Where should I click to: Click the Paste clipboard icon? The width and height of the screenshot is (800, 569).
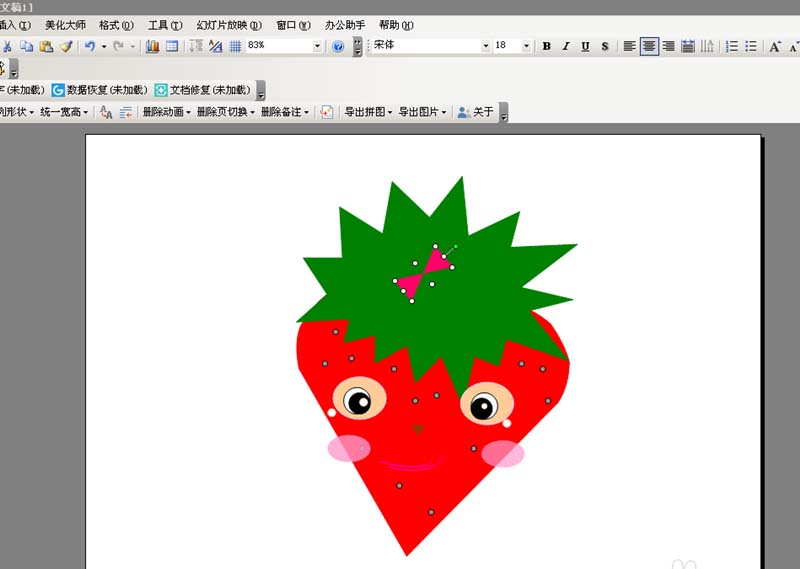point(46,46)
